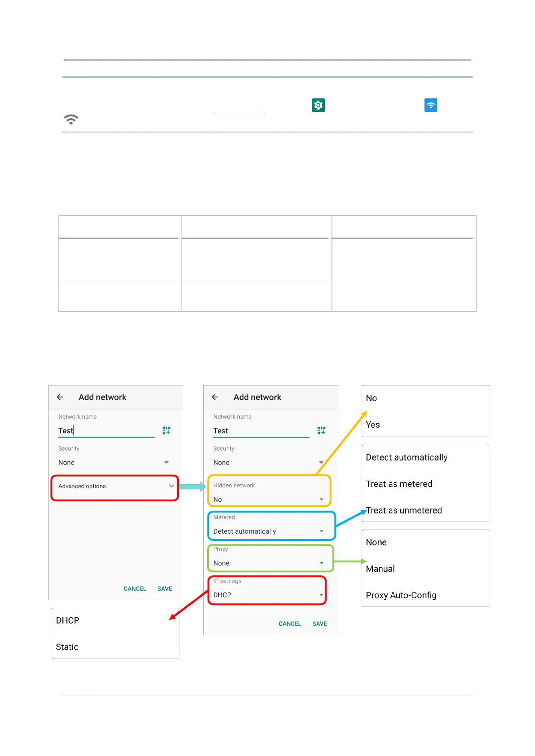535x756 pixels.
Task: Choose Static IP setting option
Action: coord(67,647)
